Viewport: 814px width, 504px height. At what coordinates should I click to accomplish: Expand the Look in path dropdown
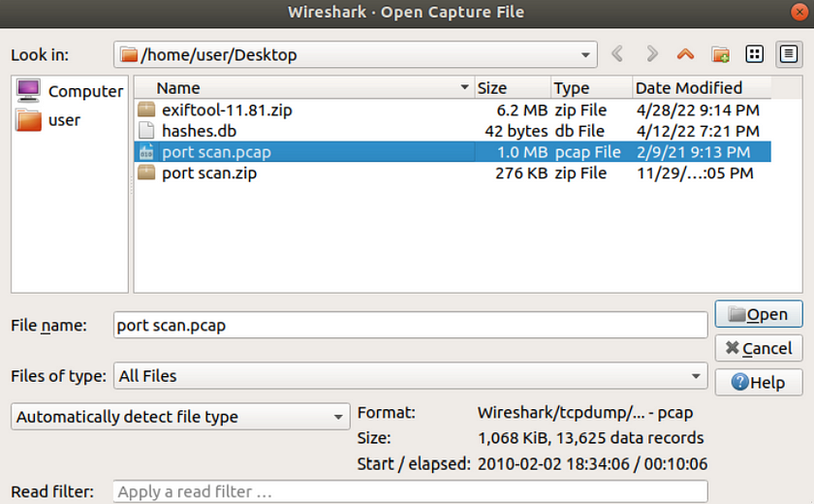click(585, 54)
